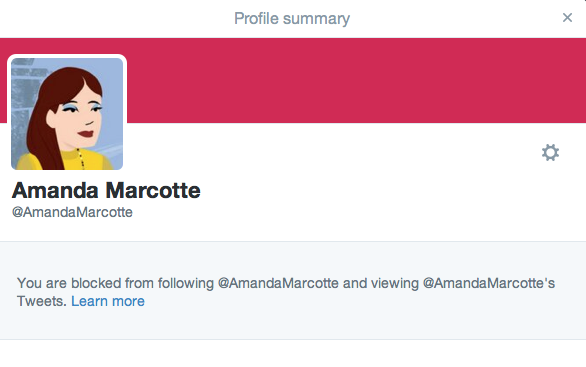The height and width of the screenshot is (367, 586).
Task: Click the red profile header banner
Action: pyautogui.click(x=355, y=80)
